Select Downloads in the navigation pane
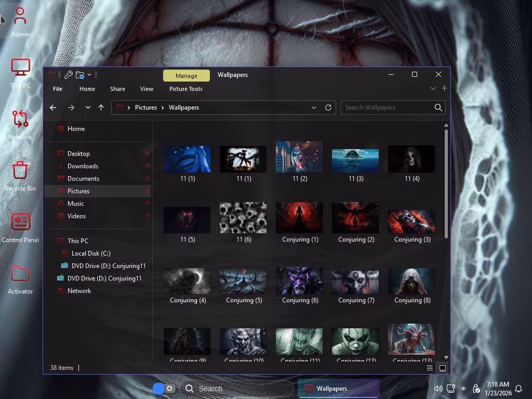This screenshot has width=532, height=399. click(x=83, y=166)
